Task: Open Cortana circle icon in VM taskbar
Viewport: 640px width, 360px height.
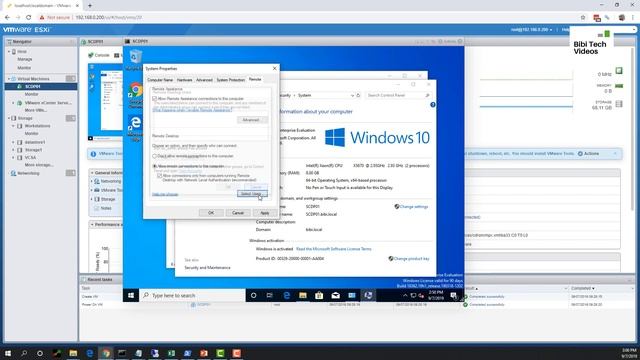Action: 253,296
